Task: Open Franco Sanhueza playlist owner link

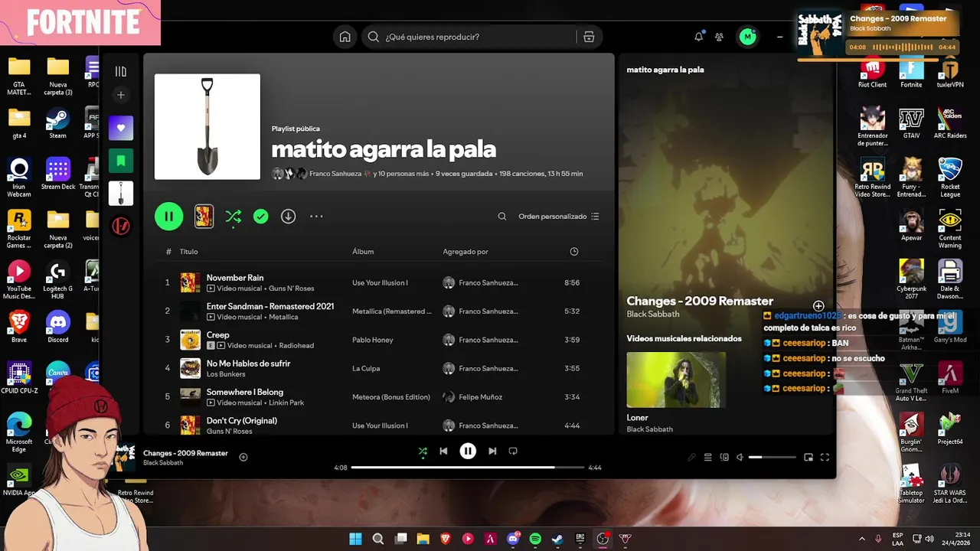Action: click(335, 174)
